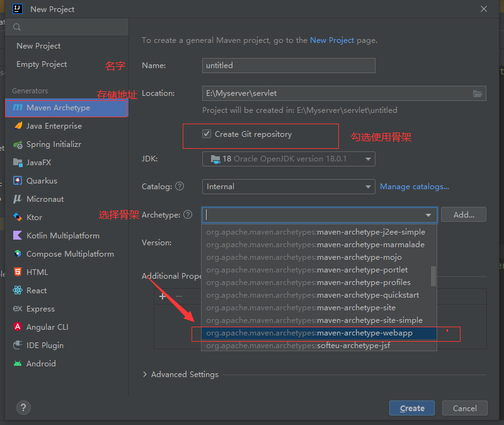This screenshot has height=425, width=504.
Task: Expand the Advanced Settings section
Action: 146,375
